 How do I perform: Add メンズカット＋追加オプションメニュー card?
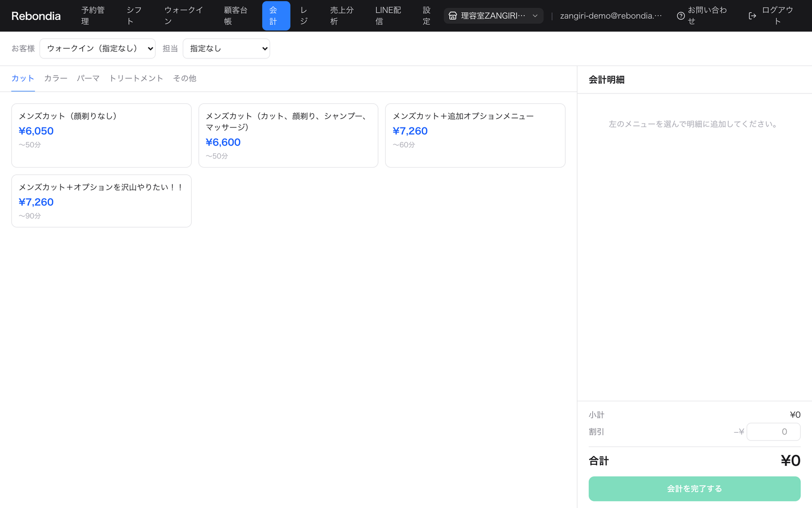coord(475,136)
